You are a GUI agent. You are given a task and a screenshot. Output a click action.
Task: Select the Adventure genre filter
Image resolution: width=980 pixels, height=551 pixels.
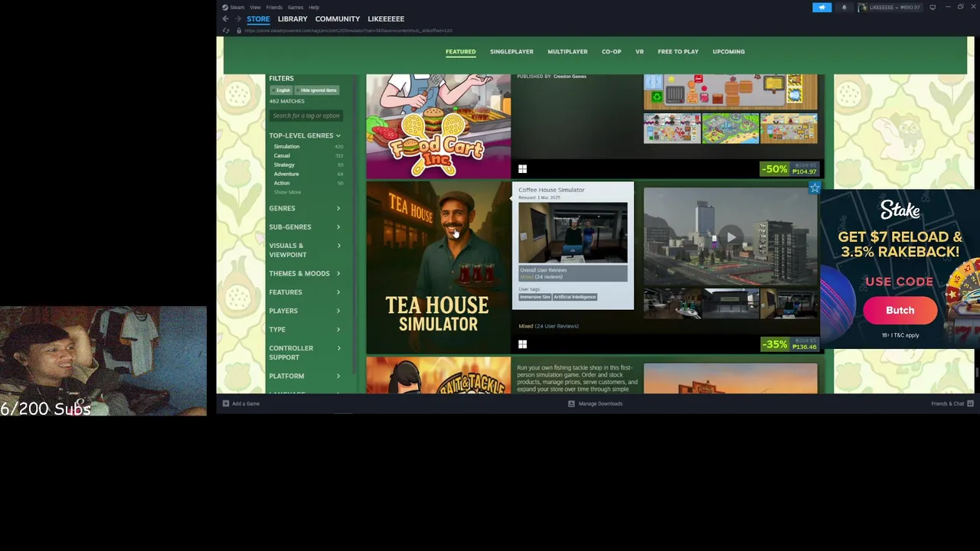(x=286, y=174)
